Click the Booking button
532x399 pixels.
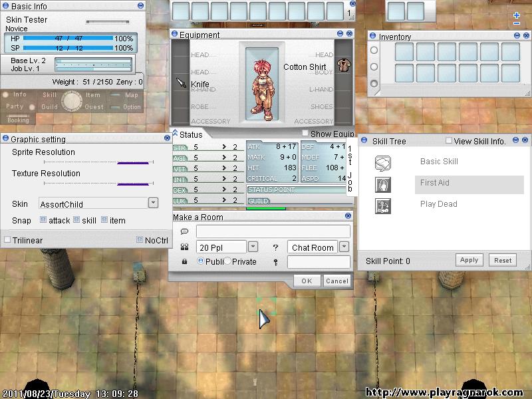point(18,120)
